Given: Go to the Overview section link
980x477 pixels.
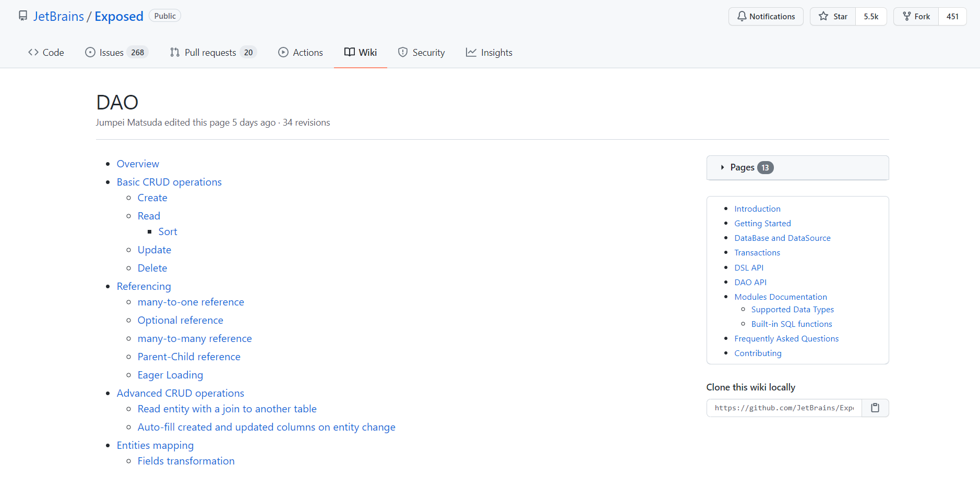Looking at the screenshot, I should (138, 164).
